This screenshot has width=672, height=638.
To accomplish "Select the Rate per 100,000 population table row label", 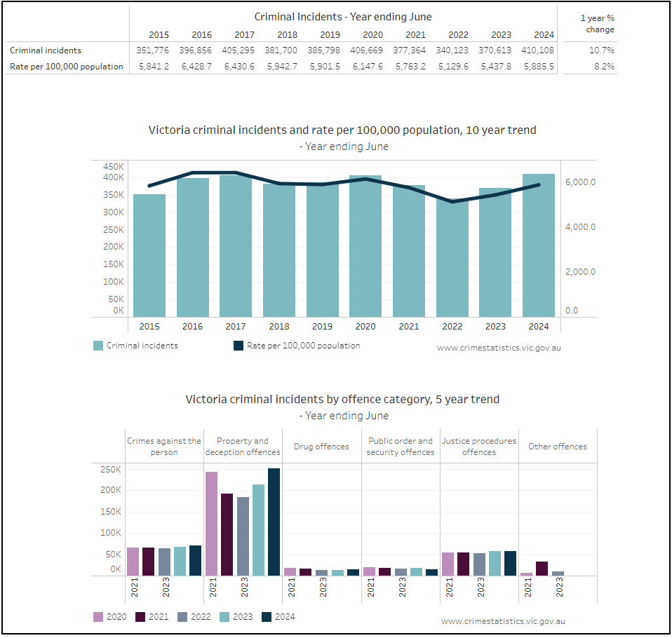I will pyautogui.click(x=67, y=67).
